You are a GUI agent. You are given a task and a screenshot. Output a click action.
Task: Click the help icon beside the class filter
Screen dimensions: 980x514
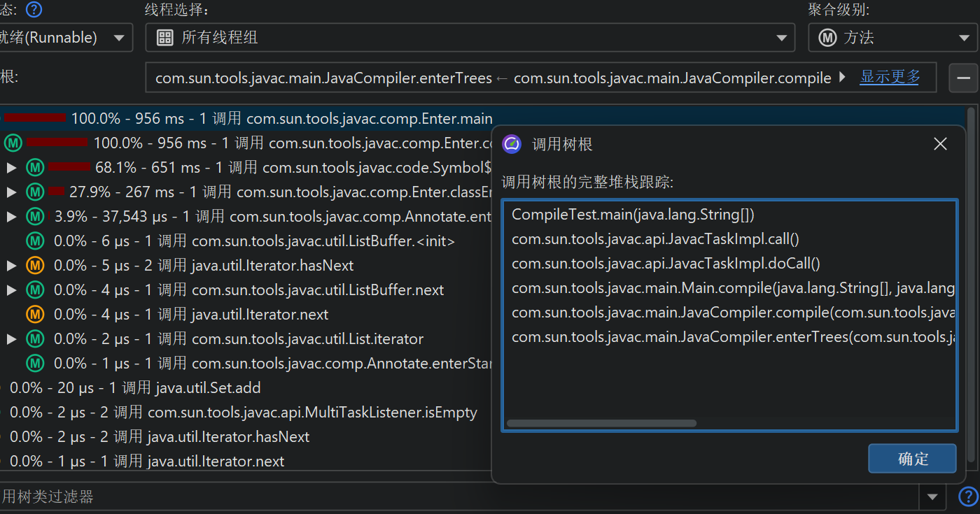[x=967, y=497]
